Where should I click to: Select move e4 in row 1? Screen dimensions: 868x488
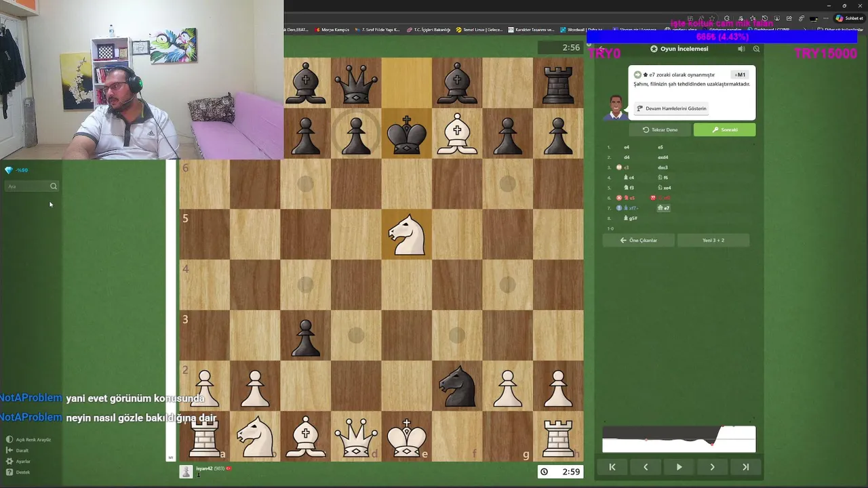(x=627, y=147)
